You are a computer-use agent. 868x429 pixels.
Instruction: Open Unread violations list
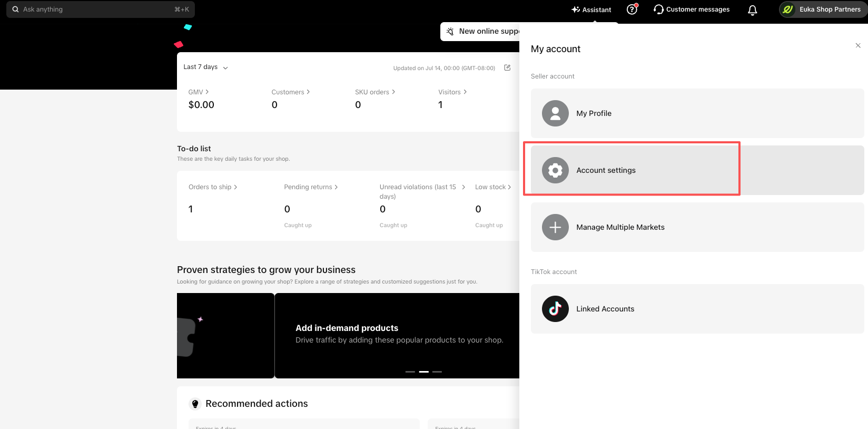pyautogui.click(x=422, y=192)
